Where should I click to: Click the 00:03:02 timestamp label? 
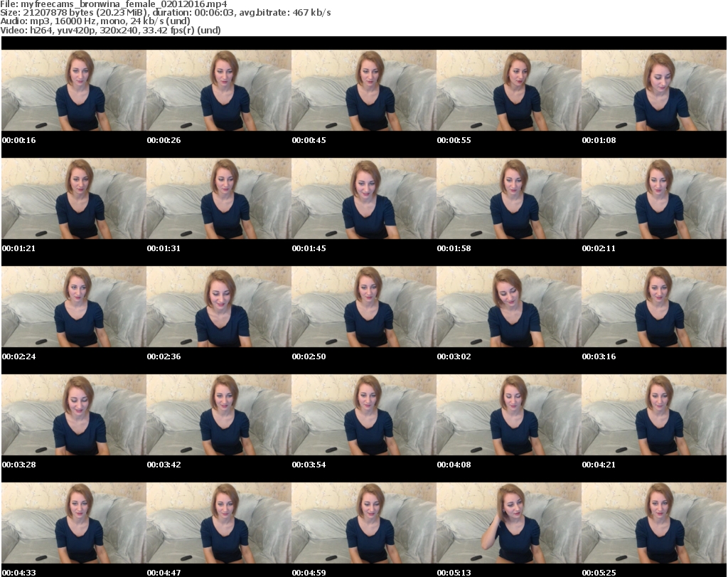click(454, 356)
